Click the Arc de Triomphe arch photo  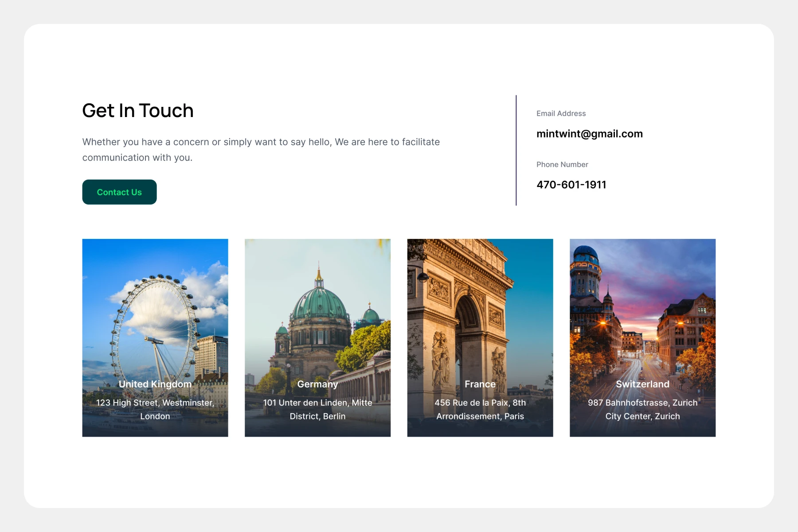[x=465, y=310]
